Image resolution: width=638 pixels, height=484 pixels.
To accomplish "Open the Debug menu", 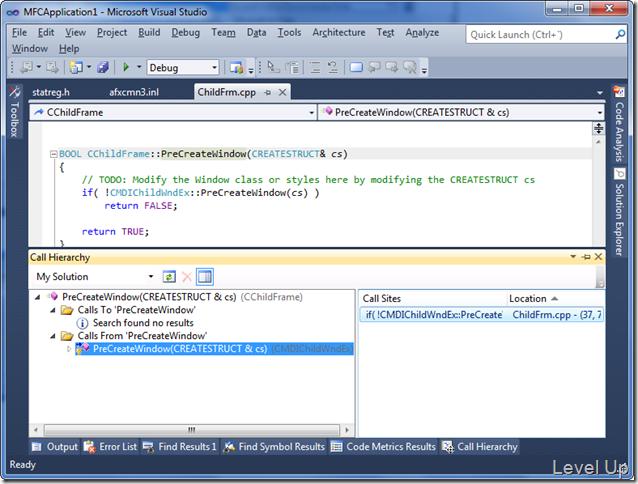I will (x=186, y=33).
